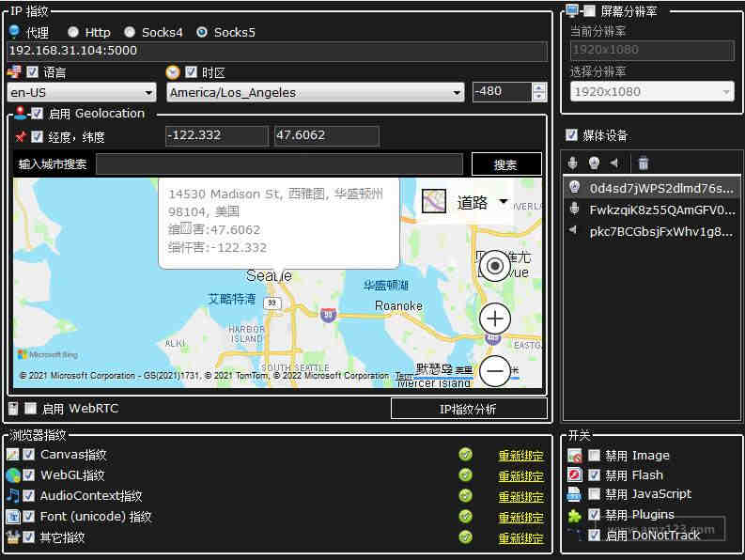Select media device FwkzqiK8z55QAmGFV0...
The width and height of the screenshot is (745, 560).
pyautogui.click(x=651, y=210)
